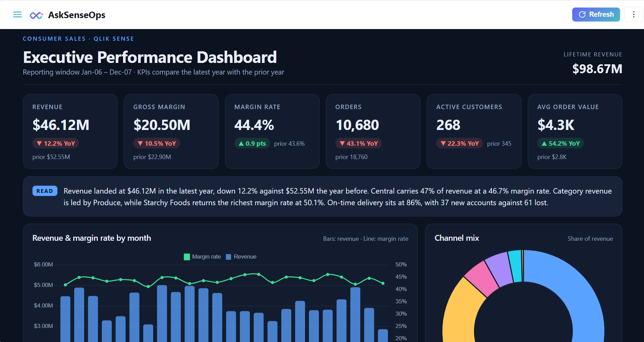Image resolution: width=644 pixels, height=342 pixels.
Task: Click the 50% right-axis label
Action: coord(401,264)
